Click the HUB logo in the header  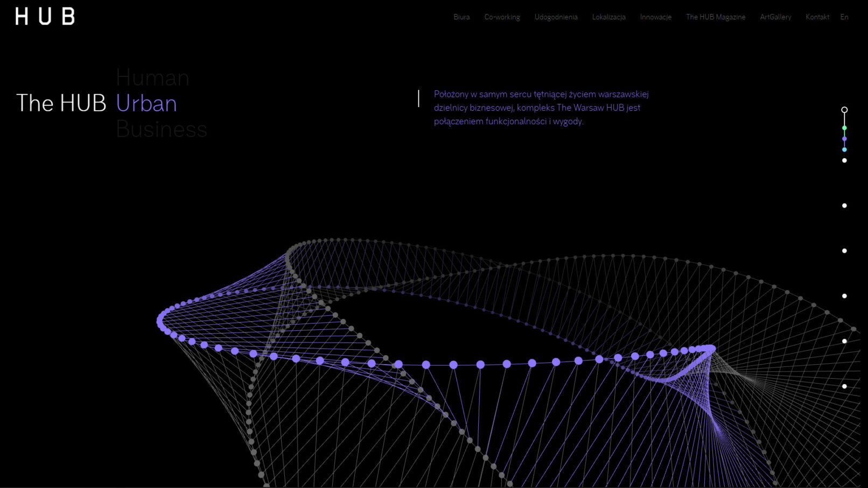click(x=45, y=17)
